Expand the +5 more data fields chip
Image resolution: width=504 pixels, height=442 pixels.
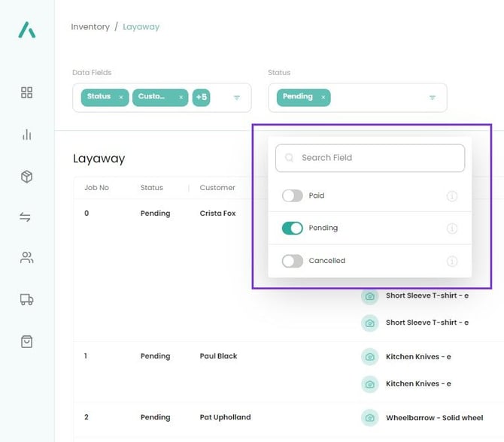coord(201,97)
